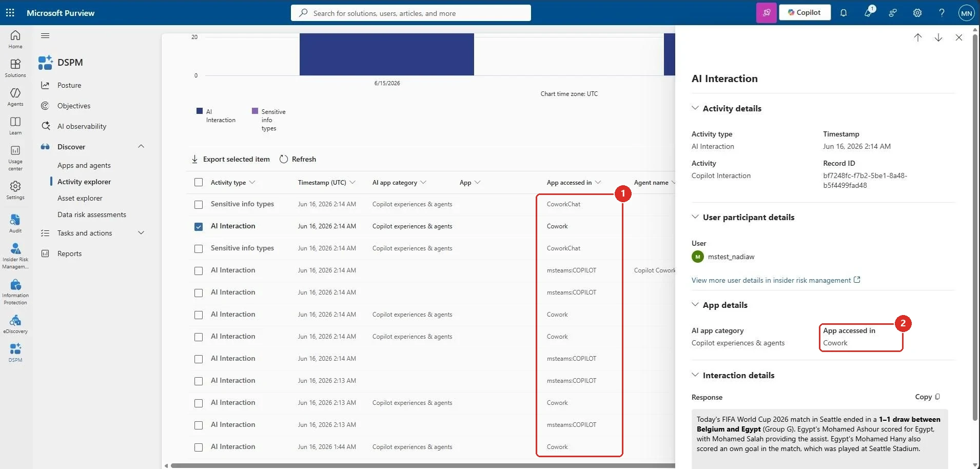Open Usage center in left rail
Screen dimensions: 980x469
(x=15, y=158)
